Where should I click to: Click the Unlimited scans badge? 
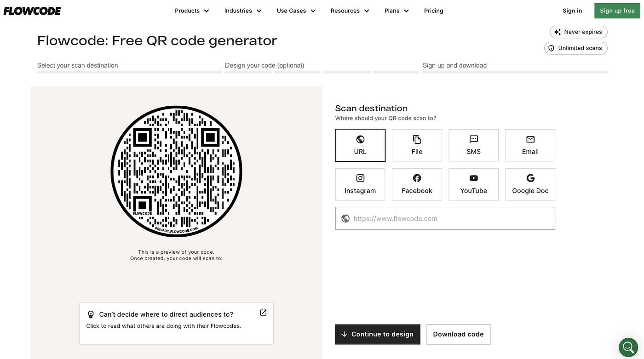pos(575,48)
